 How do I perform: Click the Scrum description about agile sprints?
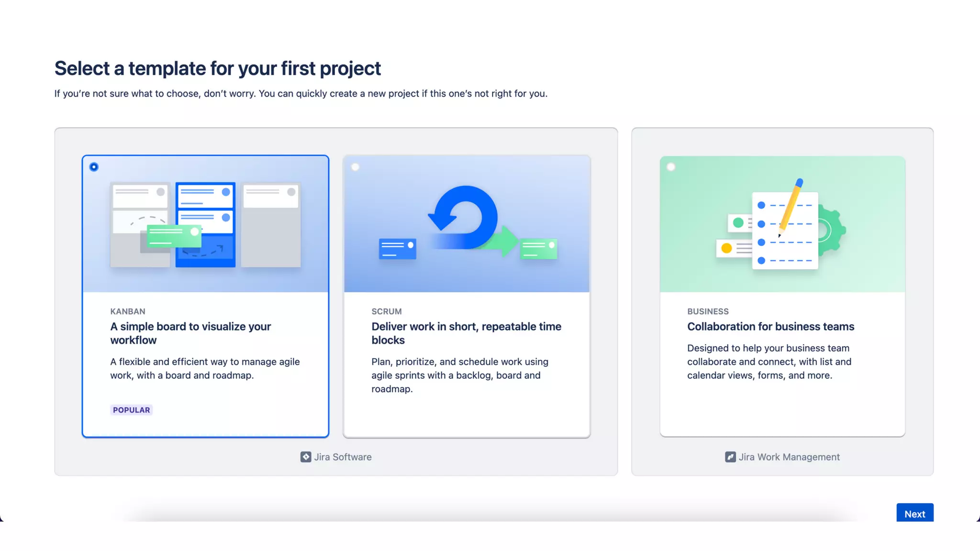pyautogui.click(x=460, y=375)
